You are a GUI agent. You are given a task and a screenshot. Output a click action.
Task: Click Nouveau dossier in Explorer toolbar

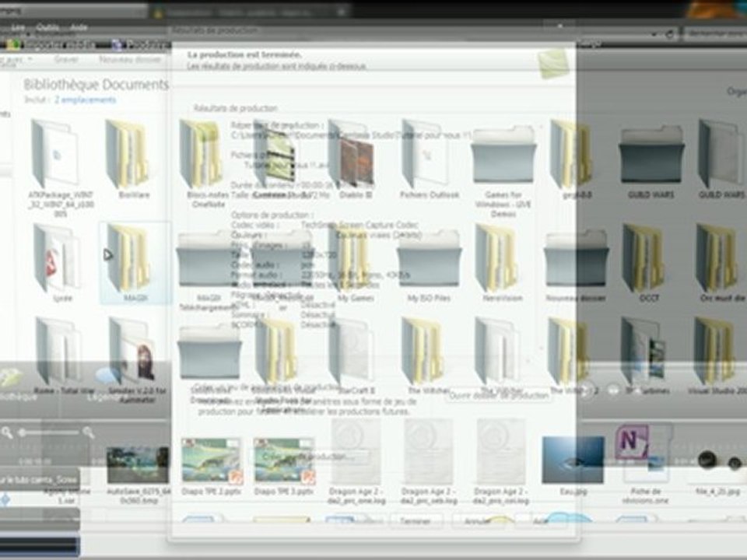pos(130,60)
